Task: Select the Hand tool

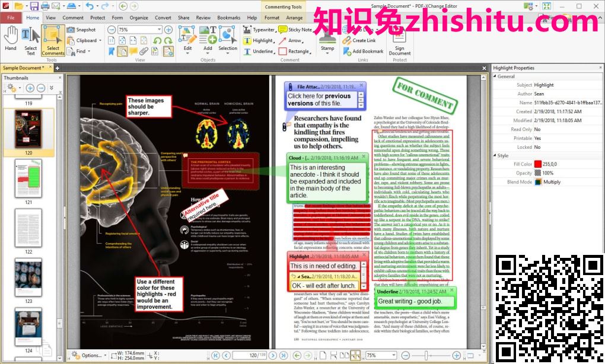Action: point(11,39)
